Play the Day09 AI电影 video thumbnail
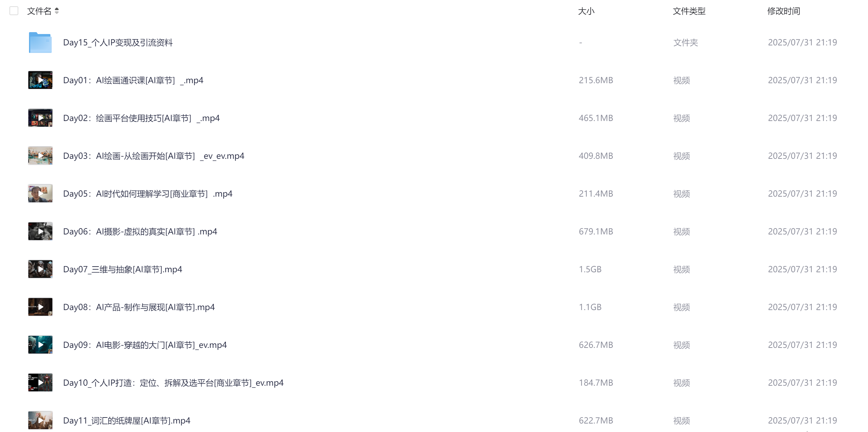This screenshot has width=868, height=432. point(40,345)
